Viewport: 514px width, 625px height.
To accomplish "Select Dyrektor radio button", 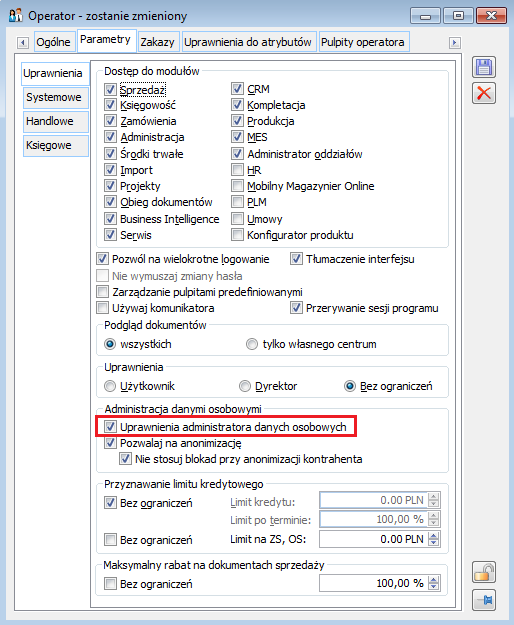I will pos(245,386).
